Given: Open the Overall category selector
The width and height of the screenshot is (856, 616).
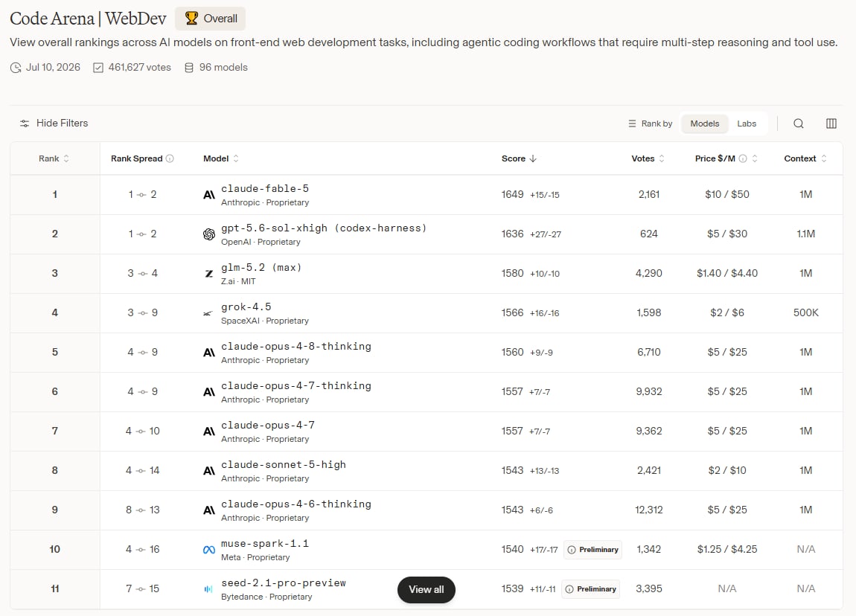Looking at the screenshot, I should tap(210, 19).
